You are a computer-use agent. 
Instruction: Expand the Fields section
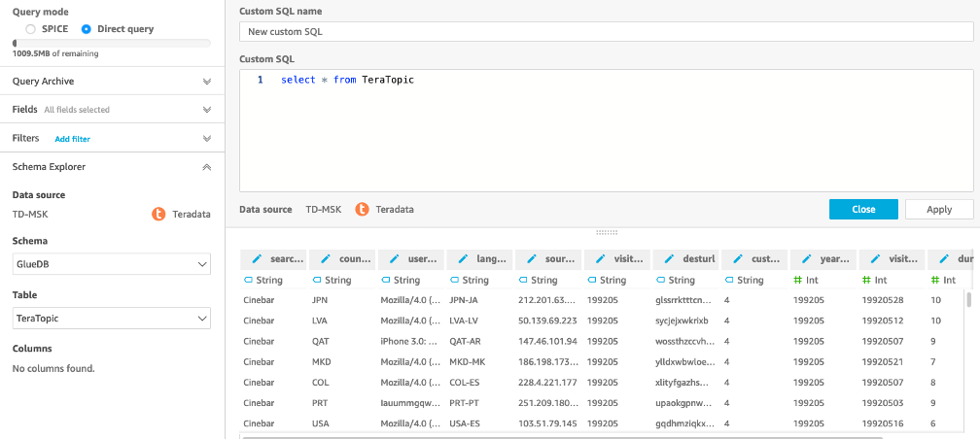click(206, 110)
